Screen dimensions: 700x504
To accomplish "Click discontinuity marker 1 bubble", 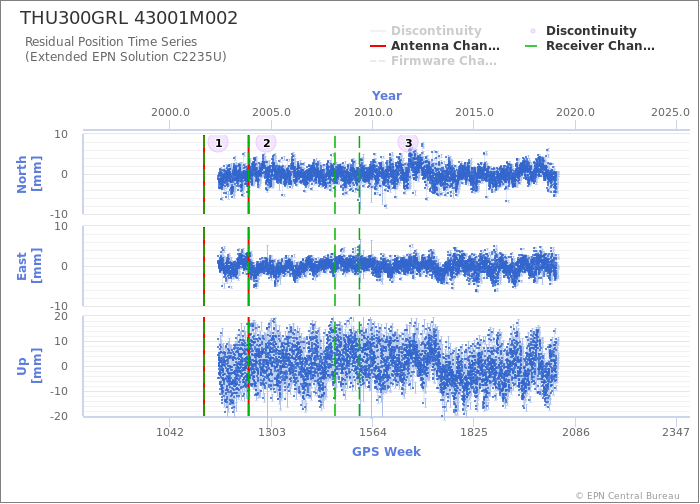I will (218, 143).
